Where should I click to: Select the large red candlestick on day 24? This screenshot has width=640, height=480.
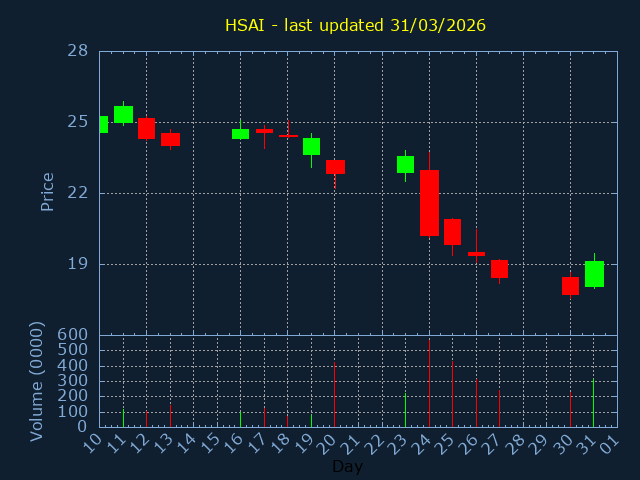tap(429, 202)
